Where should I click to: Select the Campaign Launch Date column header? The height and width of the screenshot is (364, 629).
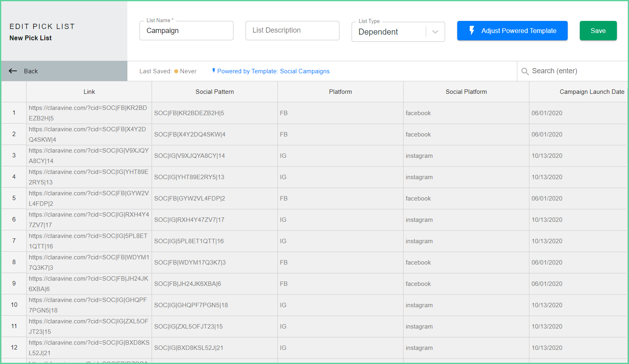coord(592,91)
